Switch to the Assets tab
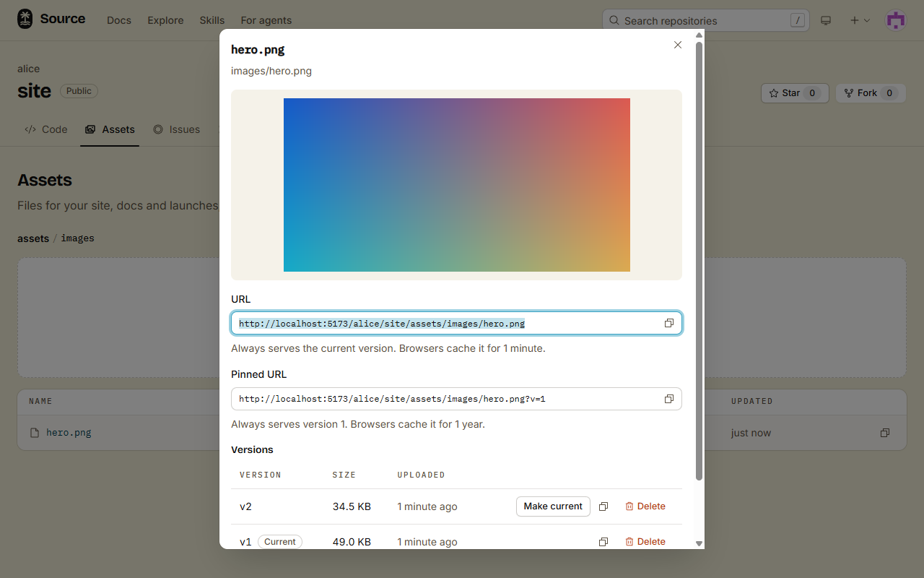924x578 pixels. tap(110, 129)
